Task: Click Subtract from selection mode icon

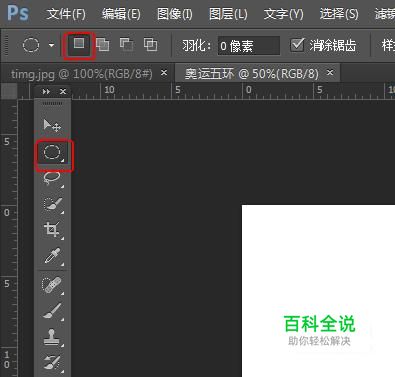Action: click(x=126, y=45)
